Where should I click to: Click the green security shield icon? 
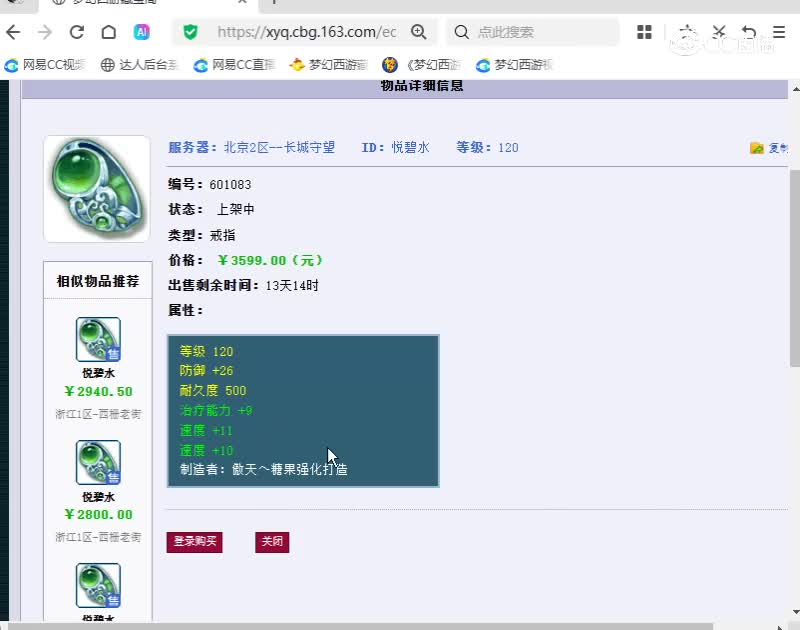click(x=190, y=32)
